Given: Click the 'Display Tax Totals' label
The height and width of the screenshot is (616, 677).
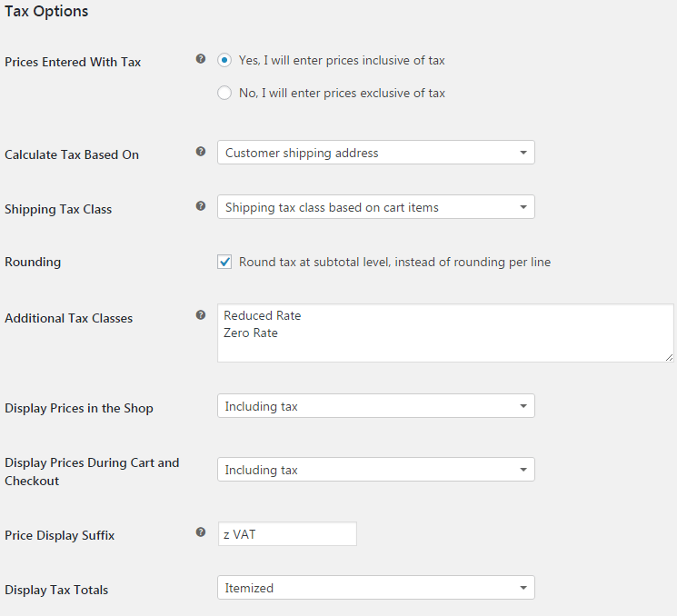Looking at the screenshot, I should (56, 590).
